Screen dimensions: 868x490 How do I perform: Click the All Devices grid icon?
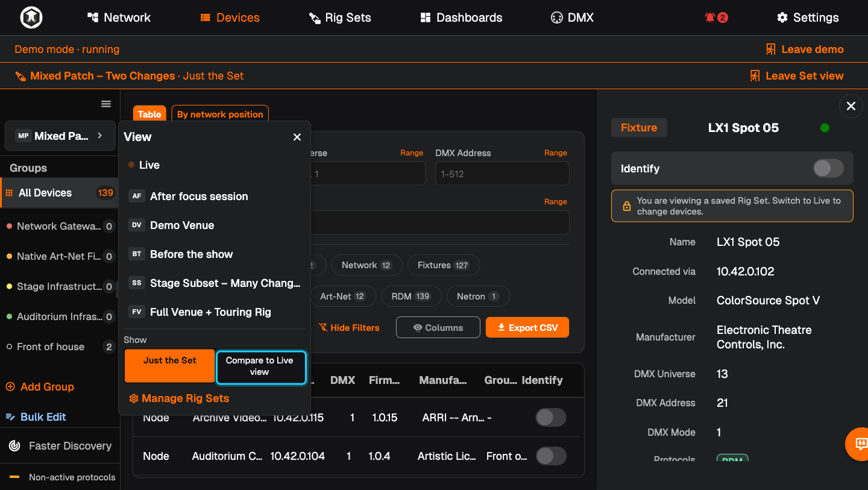[x=9, y=193]
